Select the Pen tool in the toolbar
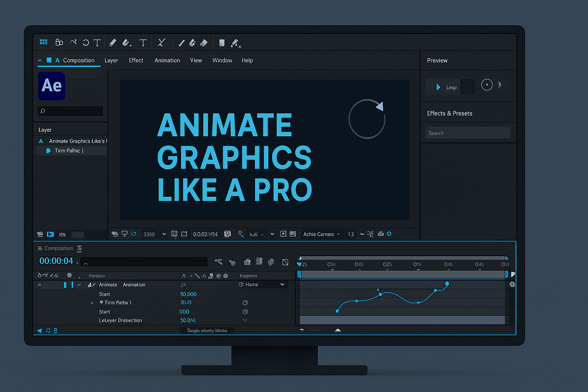Viewport: 588px width, 392px height. 73,42
